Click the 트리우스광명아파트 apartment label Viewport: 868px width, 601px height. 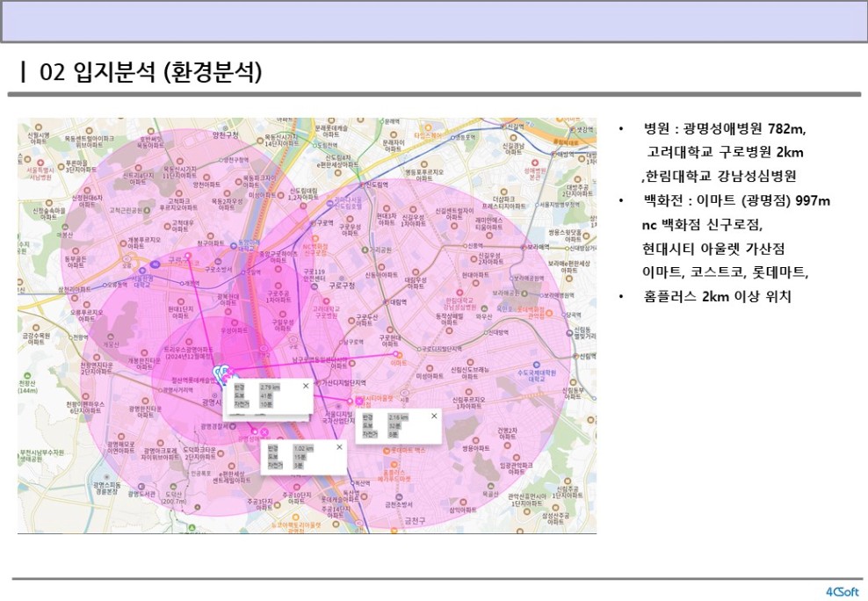click(189, 353)
